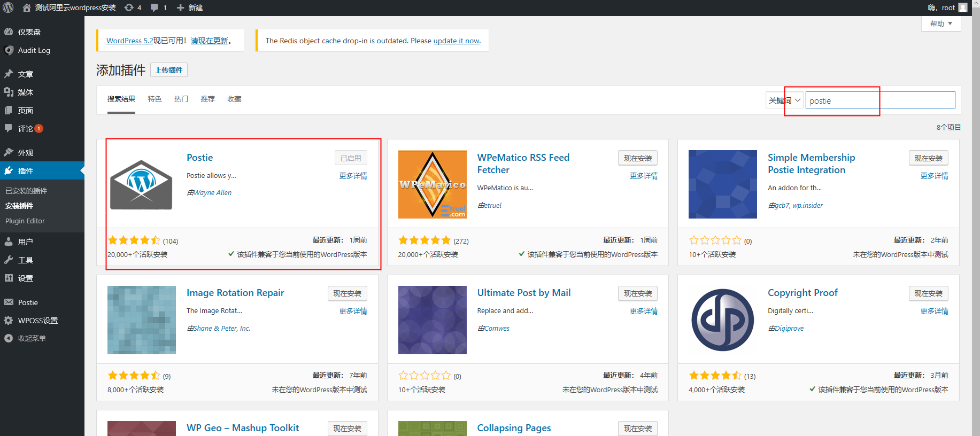This screenshot has width=980, height=436.
Task: Expand the 帮助 help panel
Action: point(940,24)
